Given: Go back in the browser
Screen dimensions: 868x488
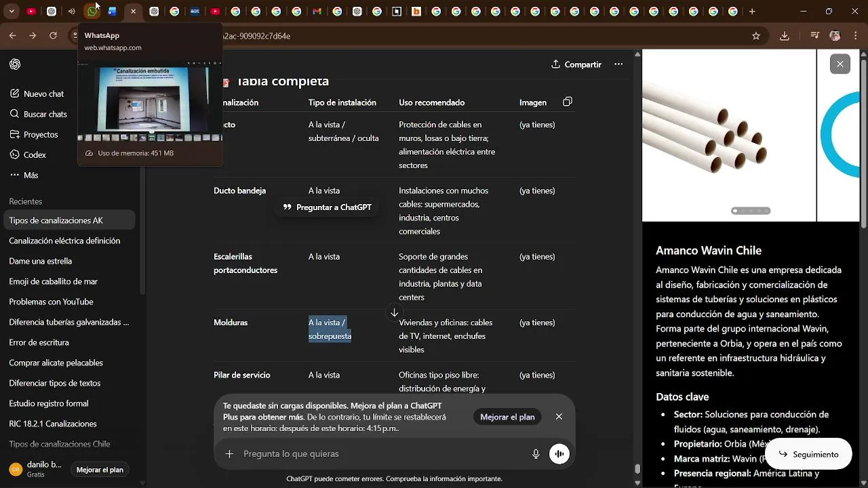Looking at the screenshot, I should click(12, 36).
